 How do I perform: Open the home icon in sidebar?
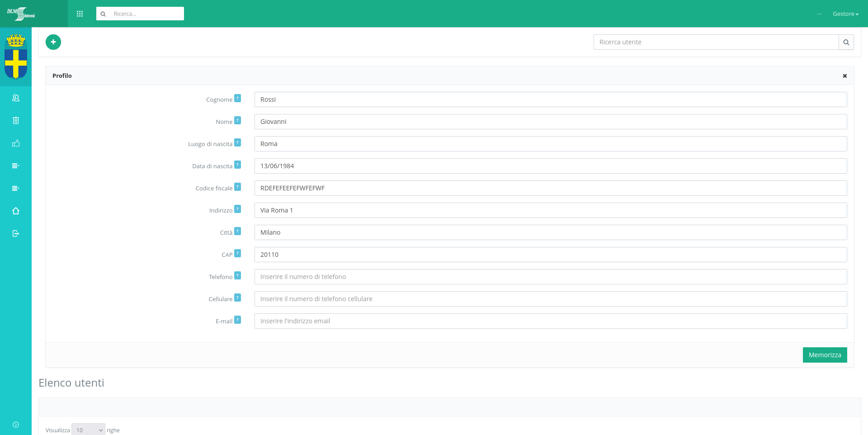(16, 211)
